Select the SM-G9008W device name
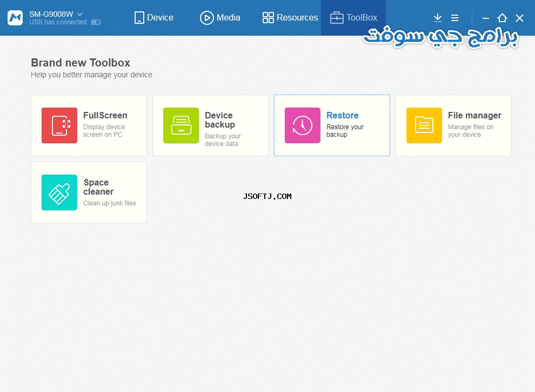 coord(51,14)
